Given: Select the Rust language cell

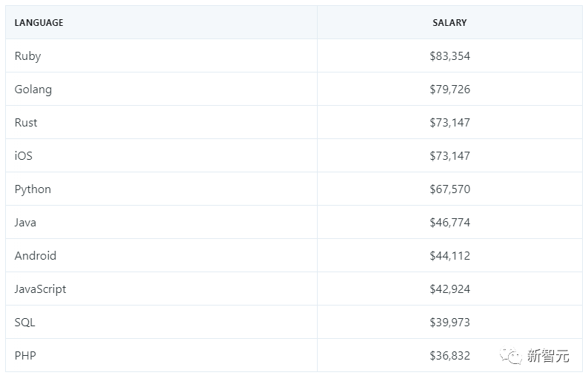Looking at the screenshot, I should (x=26, y=123).
